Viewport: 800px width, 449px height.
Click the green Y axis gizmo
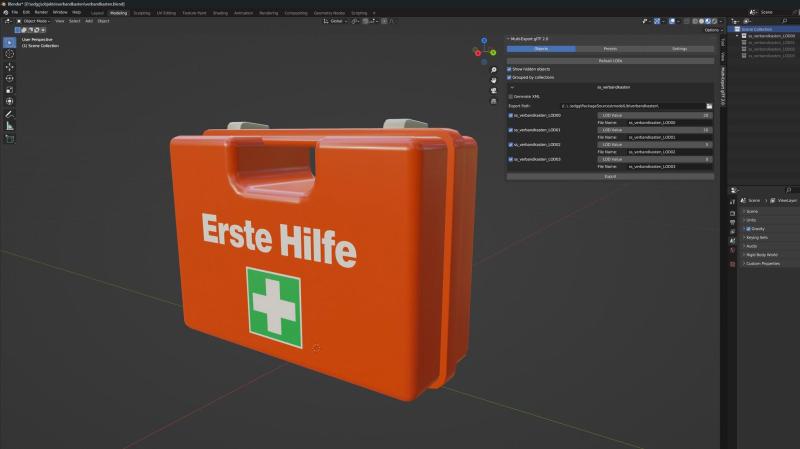pos(493,53)
